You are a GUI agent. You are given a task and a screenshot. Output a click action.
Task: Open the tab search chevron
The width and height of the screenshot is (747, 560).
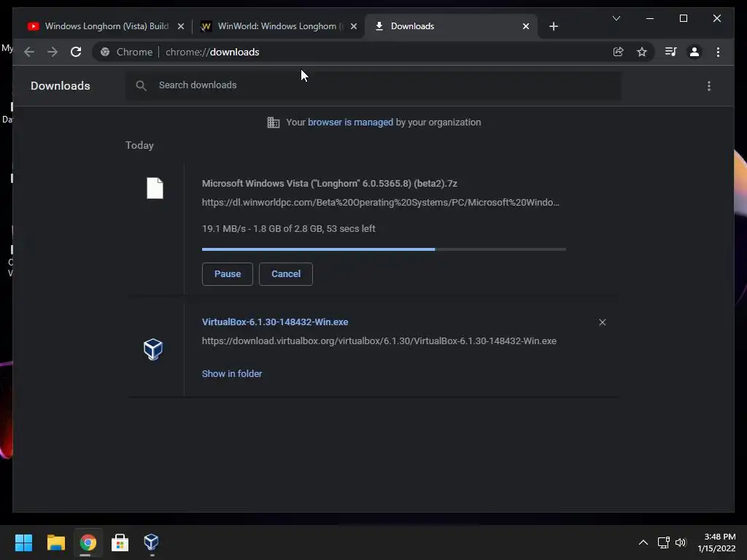(616, 18)
